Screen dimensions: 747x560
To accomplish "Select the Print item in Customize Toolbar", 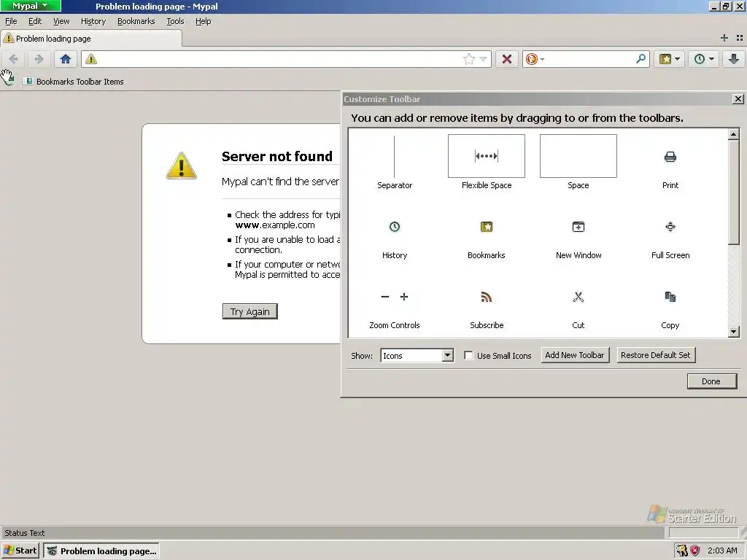I will [x=670, y=163].
